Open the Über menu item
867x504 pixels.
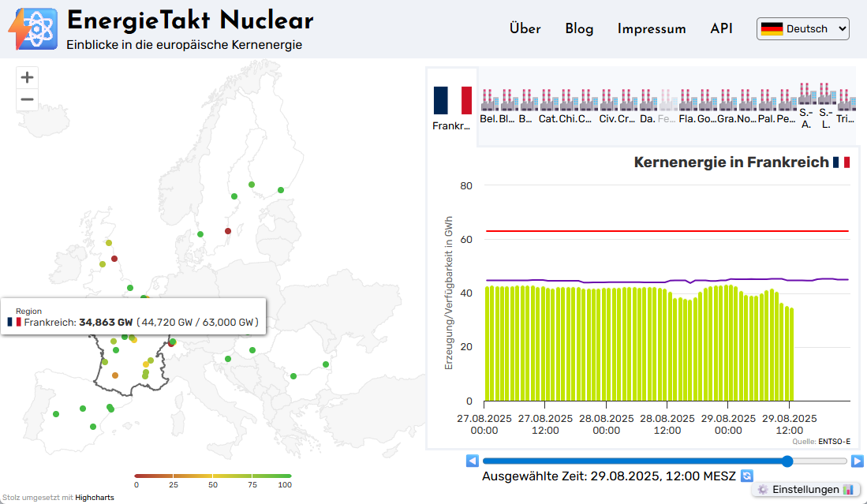coord(525,29)
